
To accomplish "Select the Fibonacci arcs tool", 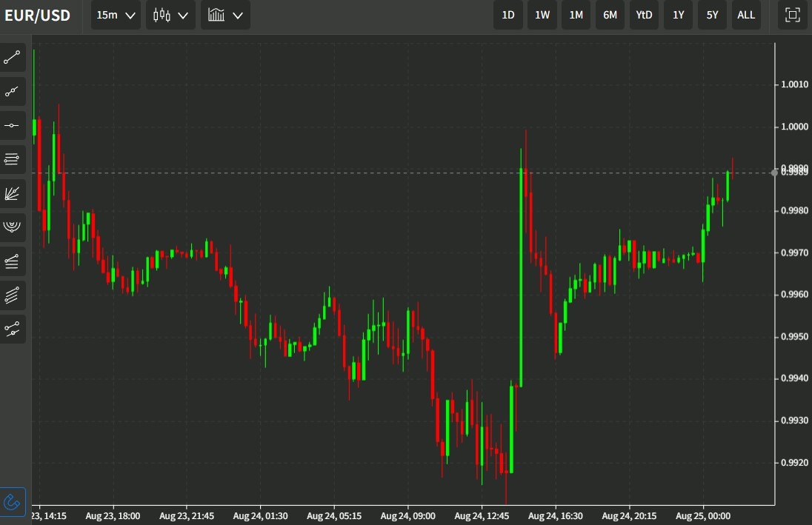I will point(13,227).
